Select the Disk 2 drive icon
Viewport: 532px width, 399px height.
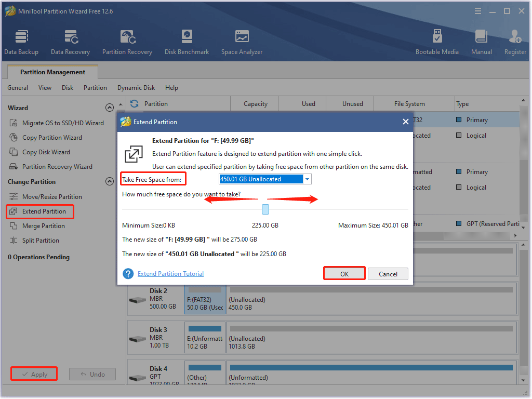click(138, 300)
